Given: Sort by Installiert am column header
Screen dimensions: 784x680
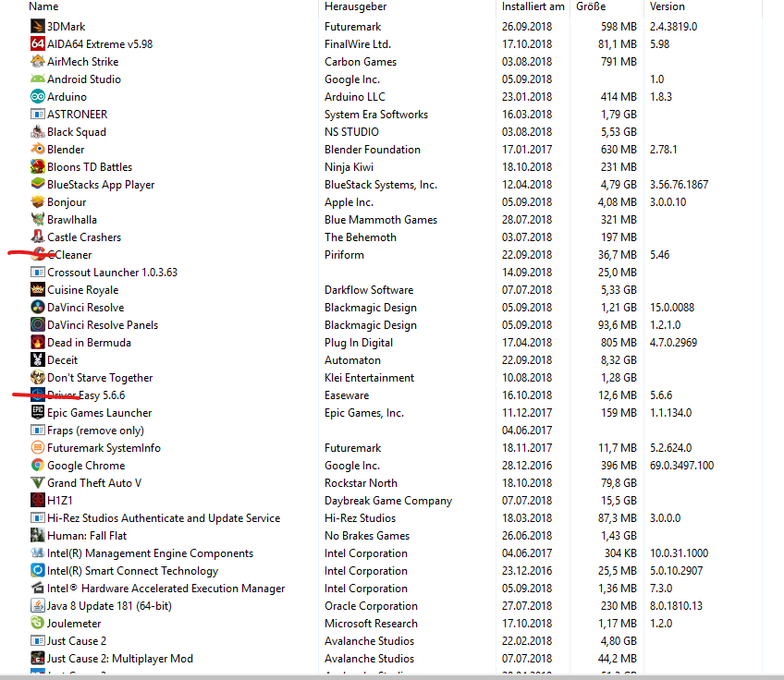Looking at the screenshot, I should click(533, 6).
